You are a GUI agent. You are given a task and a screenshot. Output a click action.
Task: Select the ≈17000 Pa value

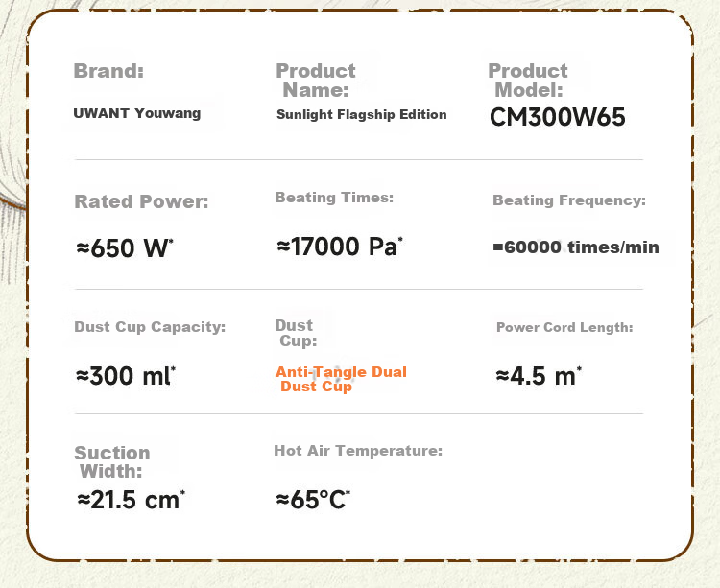pyautogui.click(x=340, y=247)
